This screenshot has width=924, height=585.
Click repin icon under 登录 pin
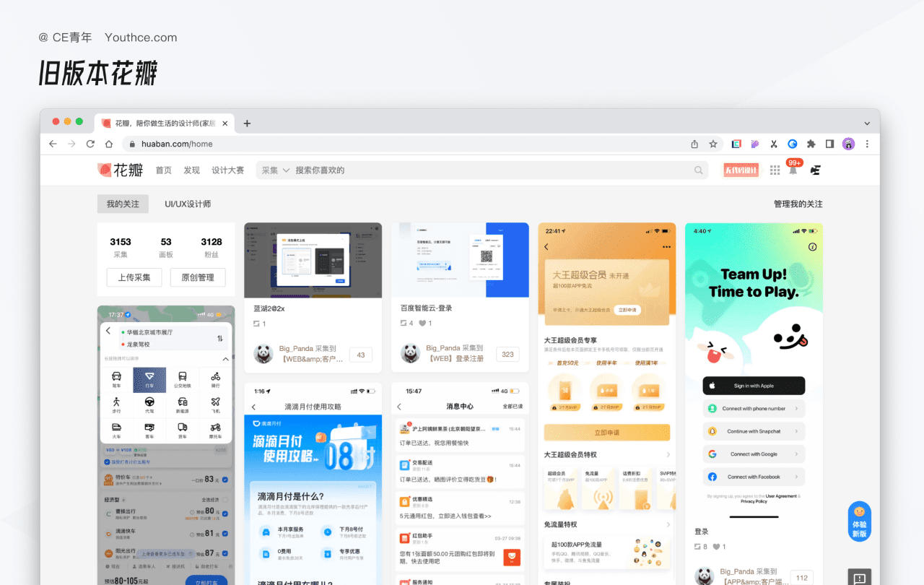click(697, 547)
